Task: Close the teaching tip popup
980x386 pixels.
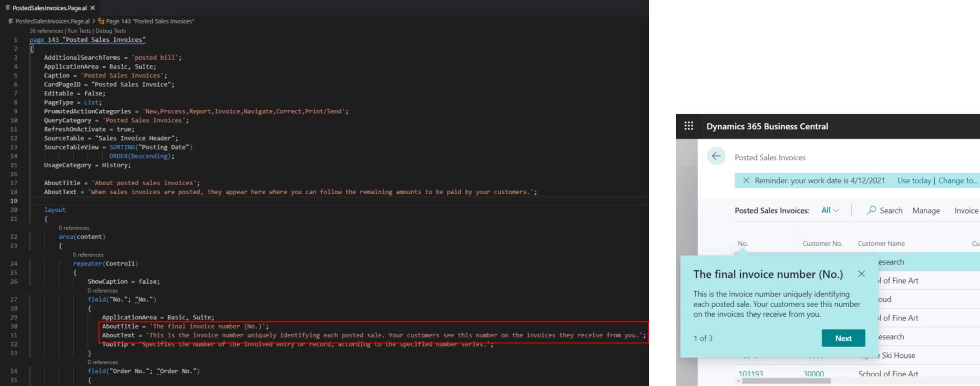Action: pos(861,274)
